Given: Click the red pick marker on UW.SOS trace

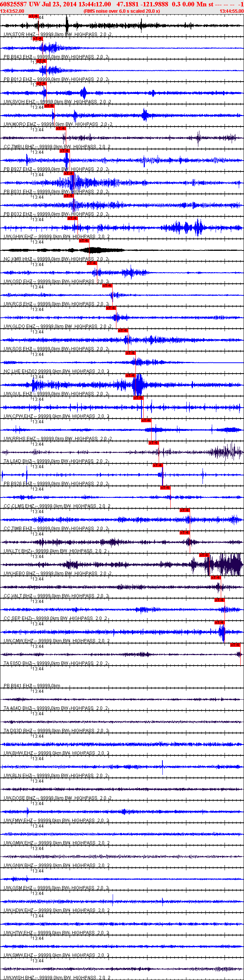Looking at the screenshot, I should coord(123,331).
